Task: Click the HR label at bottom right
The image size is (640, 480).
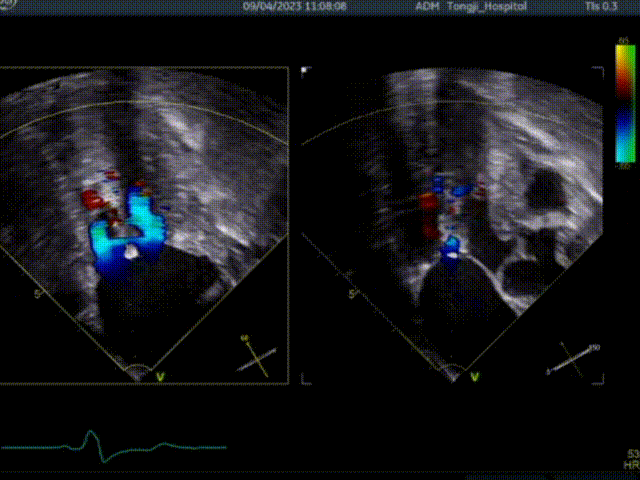Action: click(x=630, y=466)
